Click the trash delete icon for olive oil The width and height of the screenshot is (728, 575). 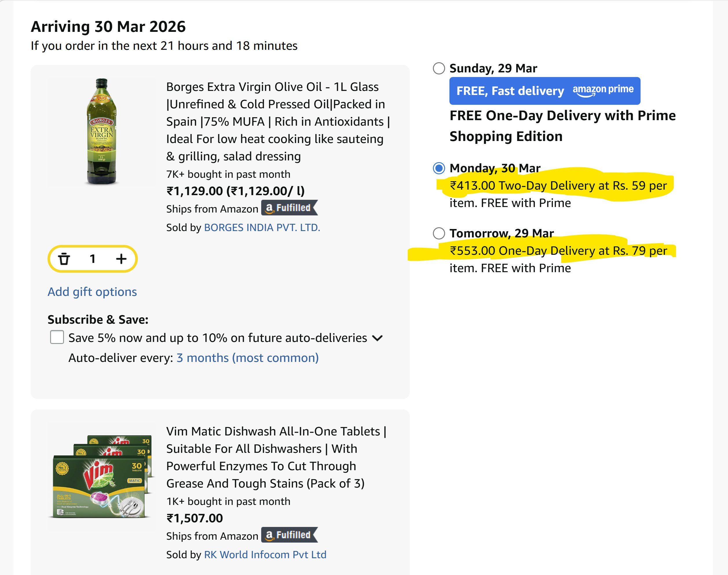64,259
